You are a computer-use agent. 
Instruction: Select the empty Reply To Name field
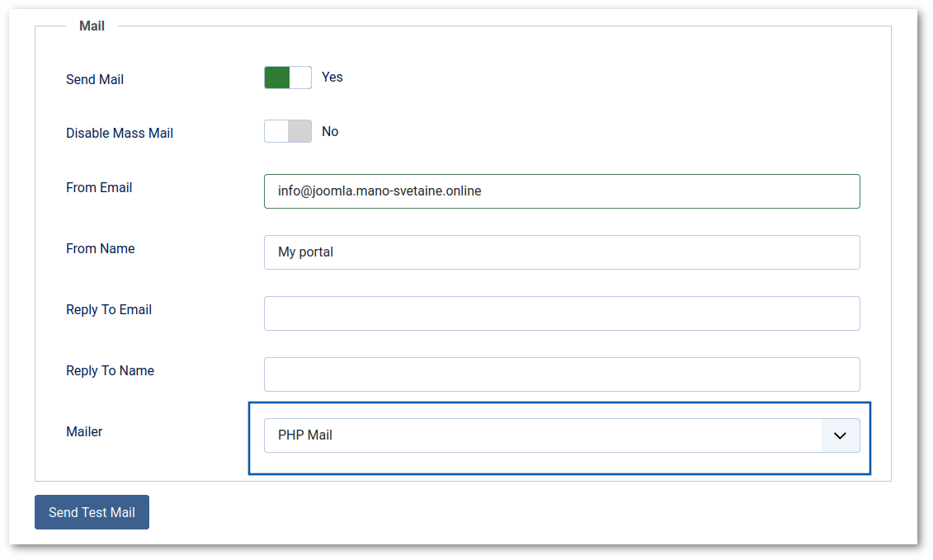[x=562, y=374]
